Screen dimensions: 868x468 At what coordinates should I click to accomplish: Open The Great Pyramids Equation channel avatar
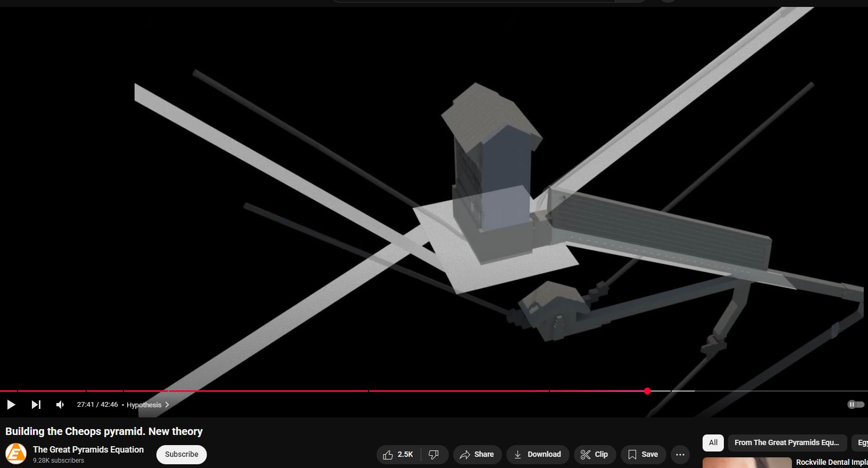pos(16,454)
